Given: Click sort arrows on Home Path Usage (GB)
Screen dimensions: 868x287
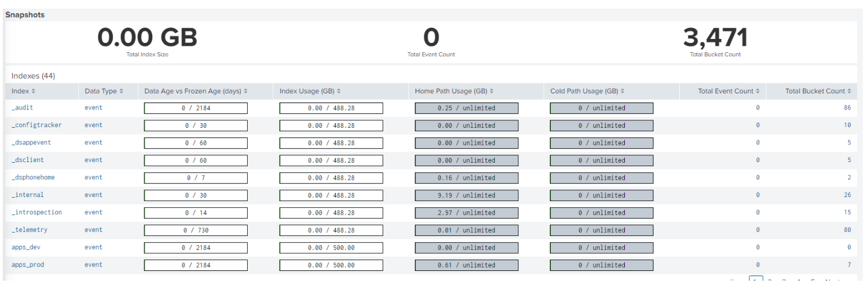Looking at the screenshot, I should (x=492, y=92).
